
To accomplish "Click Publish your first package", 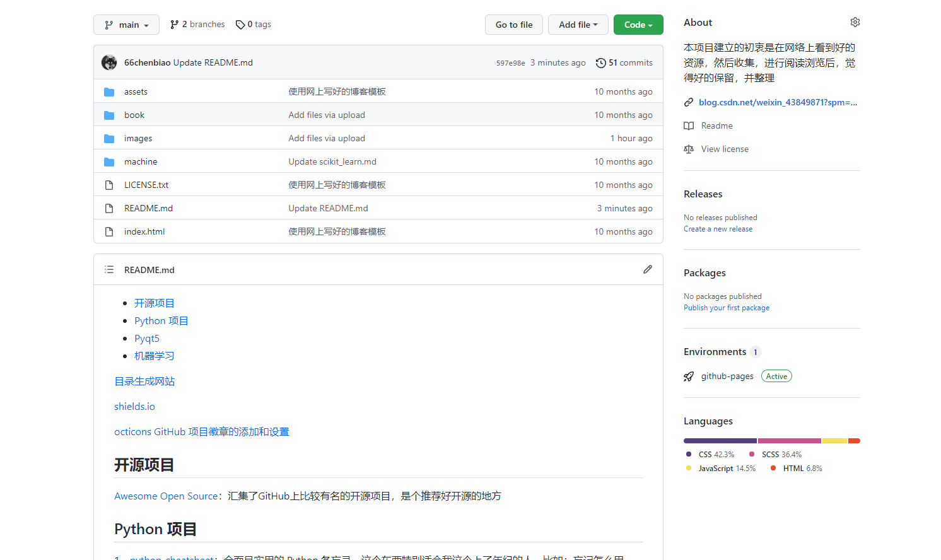I will [x=727, y=308].
